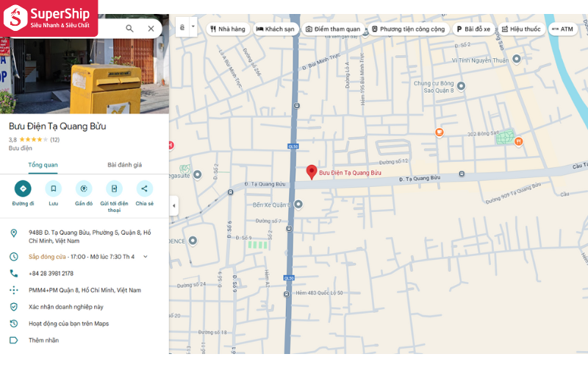Collapse the side panel arrow
The height and width of the screenshot is (368, 588).
click(x=173, y=206)
